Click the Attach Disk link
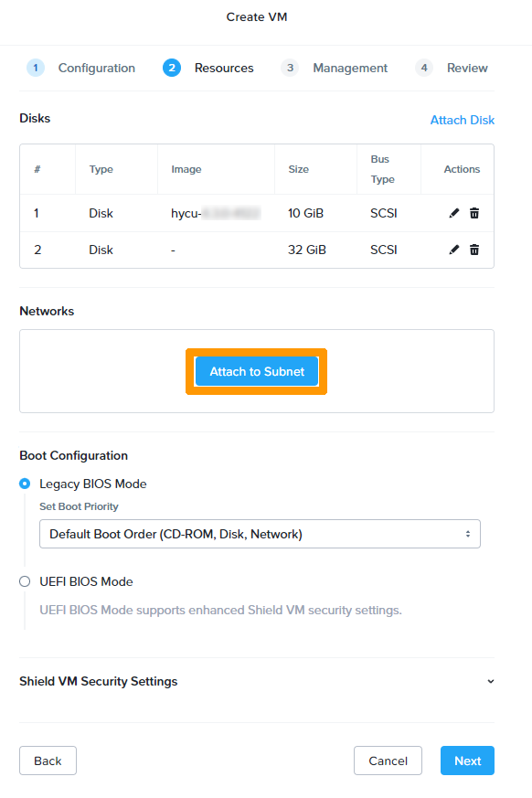 (462, 120)
